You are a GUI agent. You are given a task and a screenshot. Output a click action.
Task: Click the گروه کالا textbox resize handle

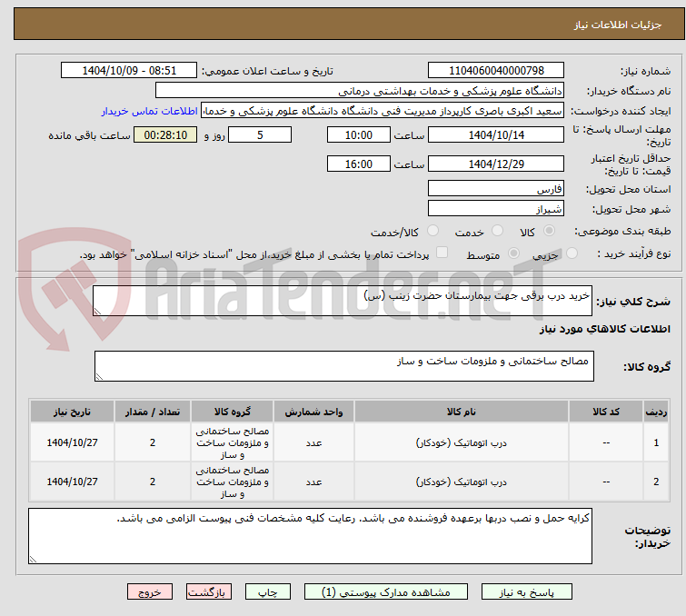[x=99, y=377]
